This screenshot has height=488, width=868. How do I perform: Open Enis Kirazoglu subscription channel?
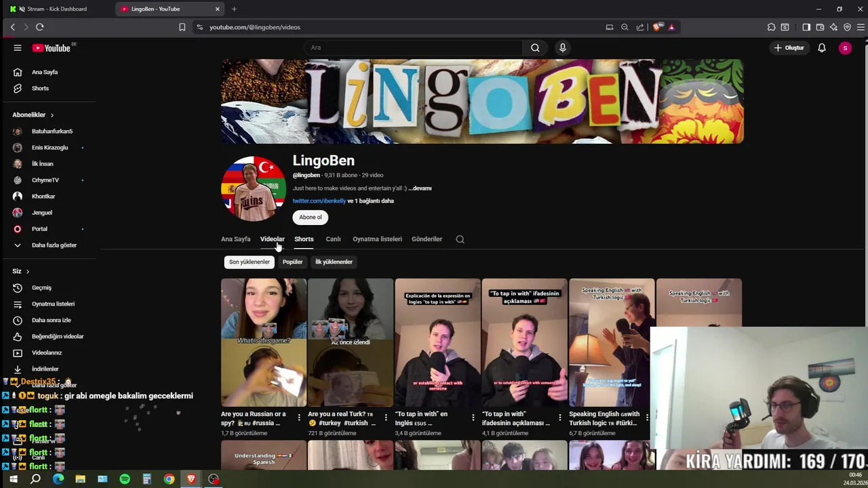tap(51, 147)
